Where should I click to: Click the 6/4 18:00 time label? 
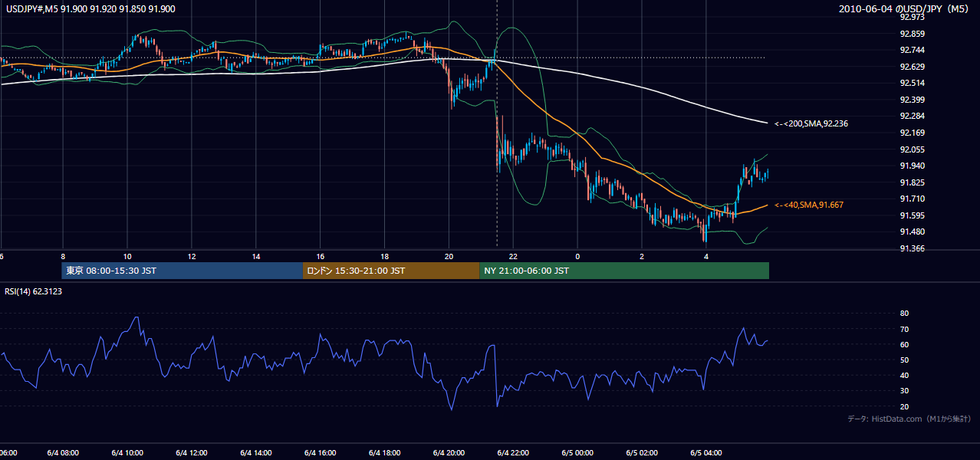385,453
